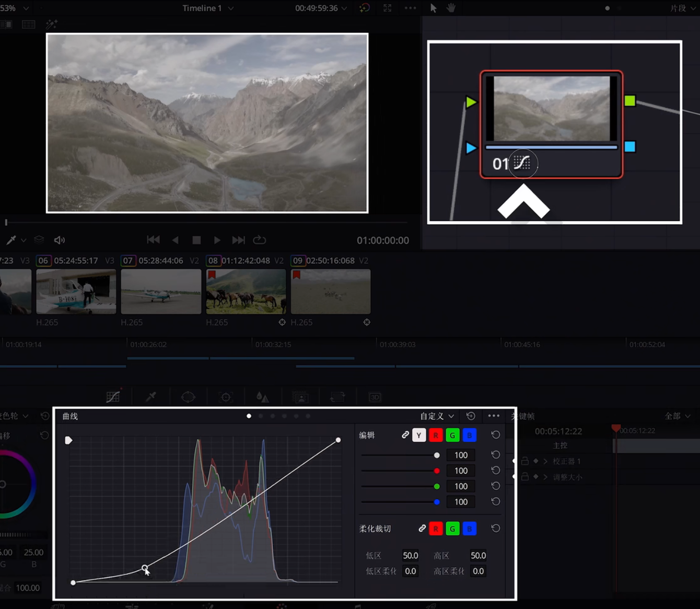Jump to first frame in viewer transport

tap(153, 240)
